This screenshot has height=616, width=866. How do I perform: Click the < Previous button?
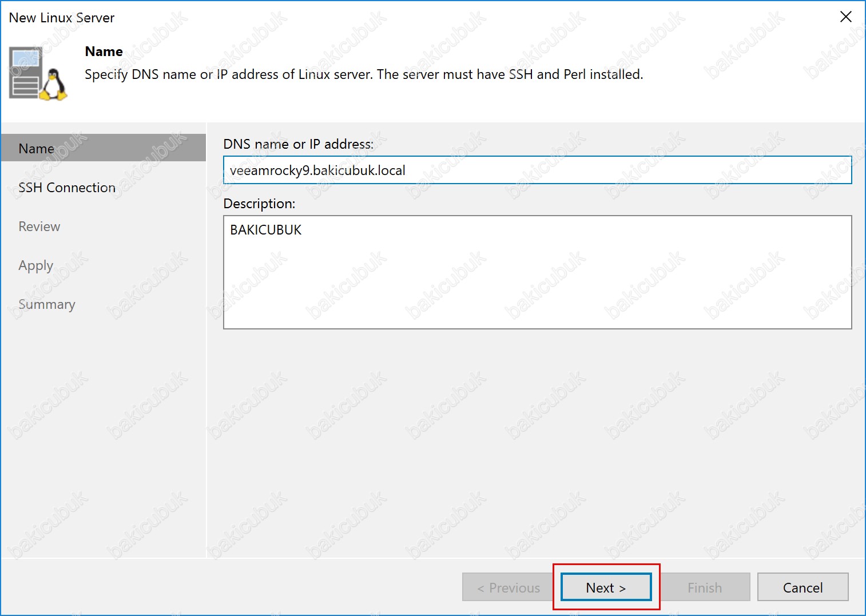coord(508,587)
